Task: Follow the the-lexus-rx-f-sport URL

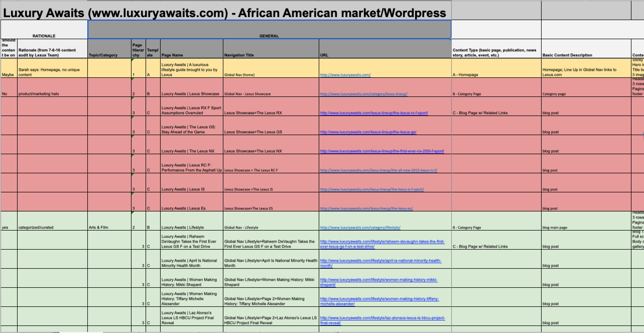Action: 374,113
